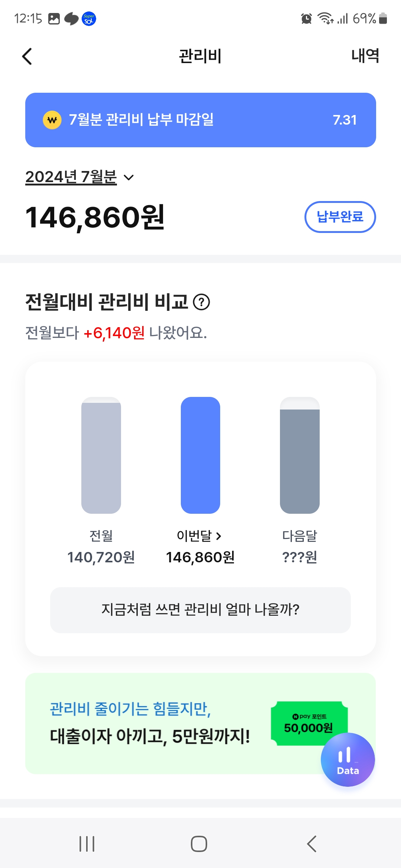This screenshot has width=401, height=868.
Task: Tap the Super SOL notification icon
Action: [89, 19]
